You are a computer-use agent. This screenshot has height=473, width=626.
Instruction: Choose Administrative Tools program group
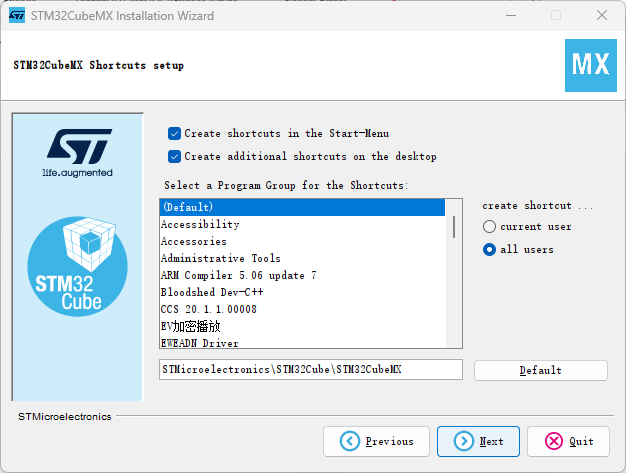[x=303, y=258]
